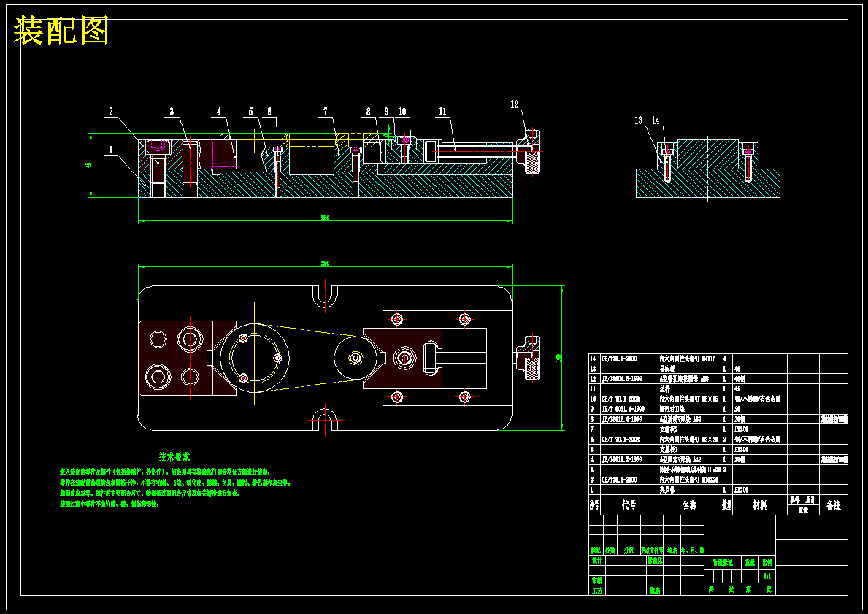Click the 年、月、日 date label
Screen dimensions: 868x614
click(693, 550)
